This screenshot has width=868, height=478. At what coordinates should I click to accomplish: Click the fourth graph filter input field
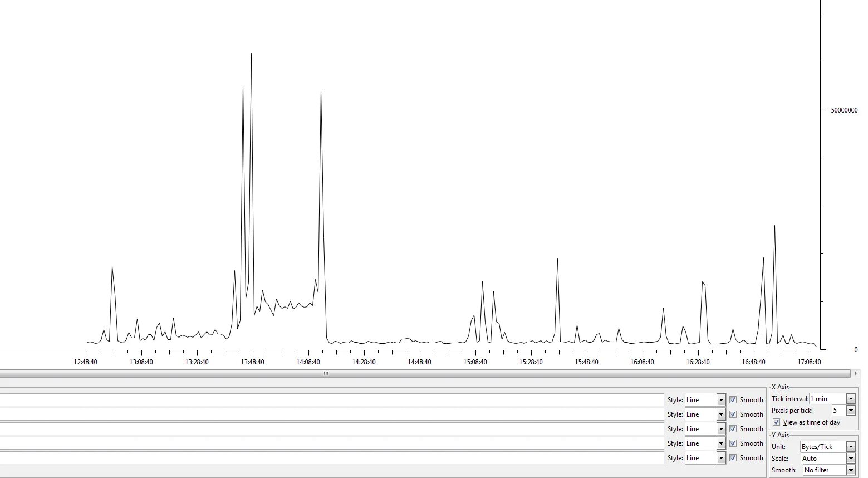[x=332, y=443]
